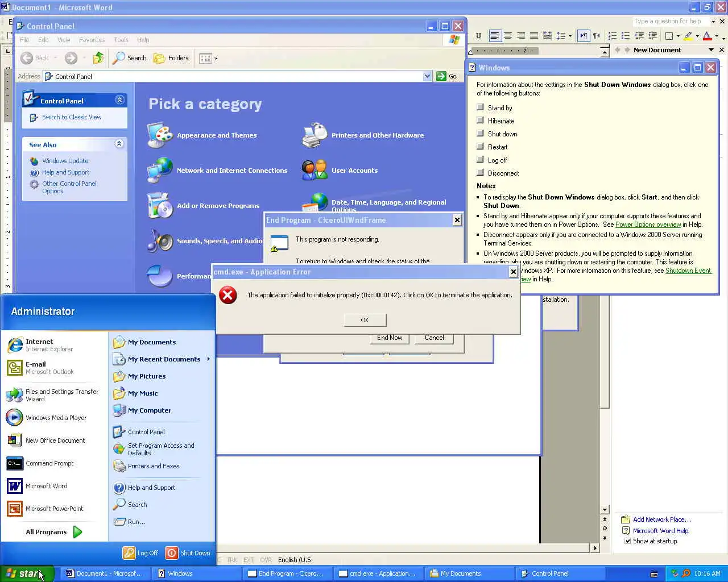Viewport: 728px width, 582px height.
Task: Click the Type a question for help box
Action: click(x=671, y=22)
